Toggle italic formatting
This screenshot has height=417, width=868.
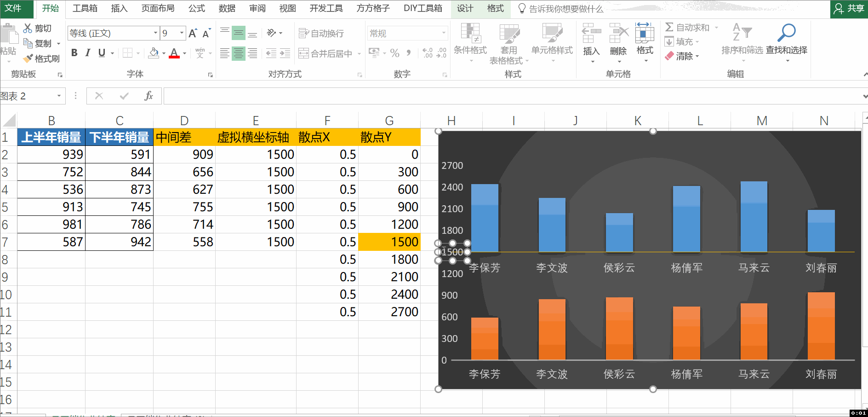point(87,52)
